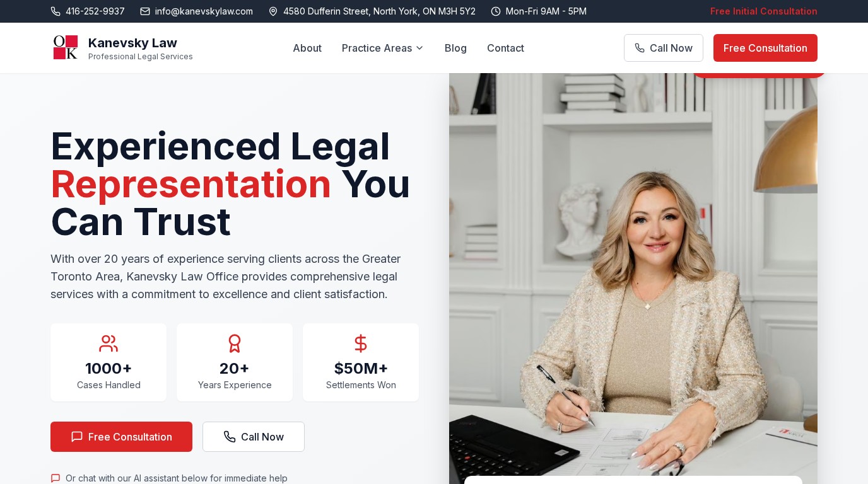This screenshot has width=868, height=484.
Task: Click the OK Kanevsky Law logo
Action: (66, 47)
